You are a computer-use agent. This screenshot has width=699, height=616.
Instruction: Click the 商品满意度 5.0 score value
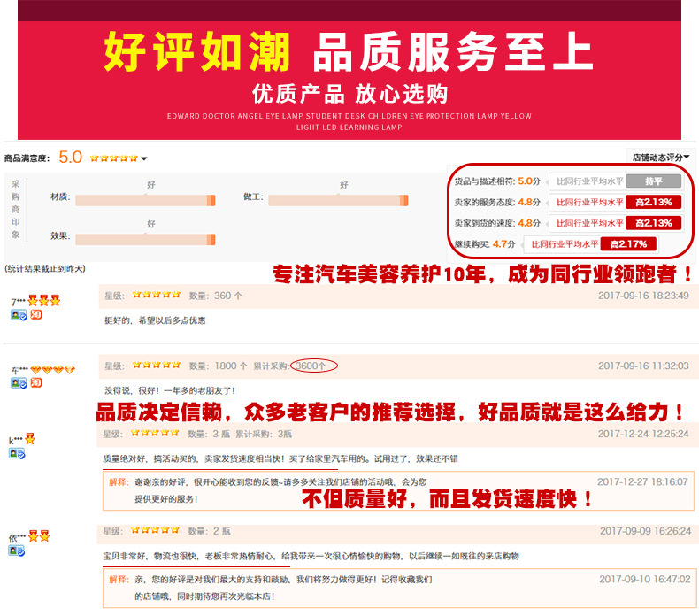tap(71, 157)
